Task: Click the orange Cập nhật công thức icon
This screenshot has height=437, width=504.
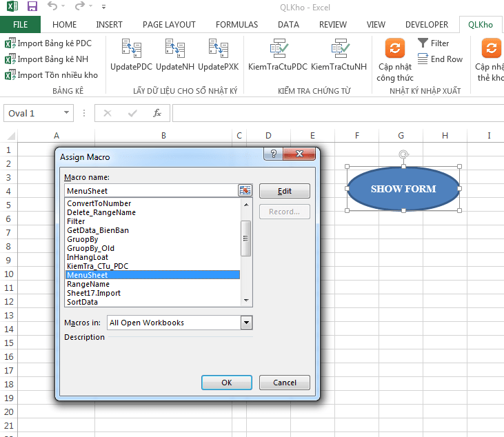Action: pyautogui.click(x=394, y=48)
